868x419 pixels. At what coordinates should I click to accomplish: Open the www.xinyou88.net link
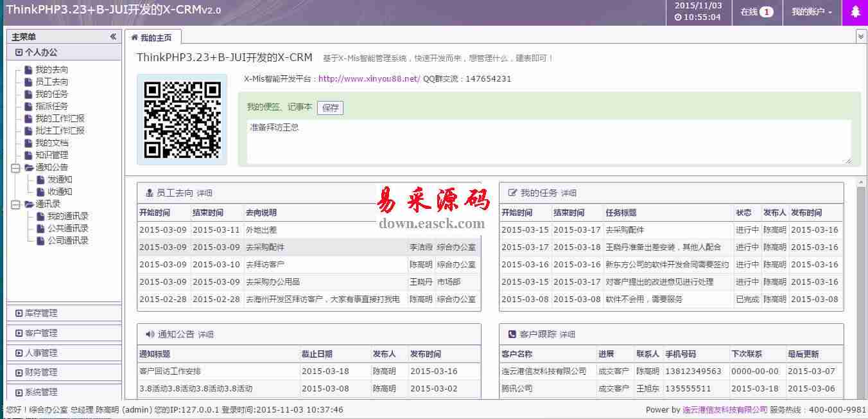click(369, 79)
